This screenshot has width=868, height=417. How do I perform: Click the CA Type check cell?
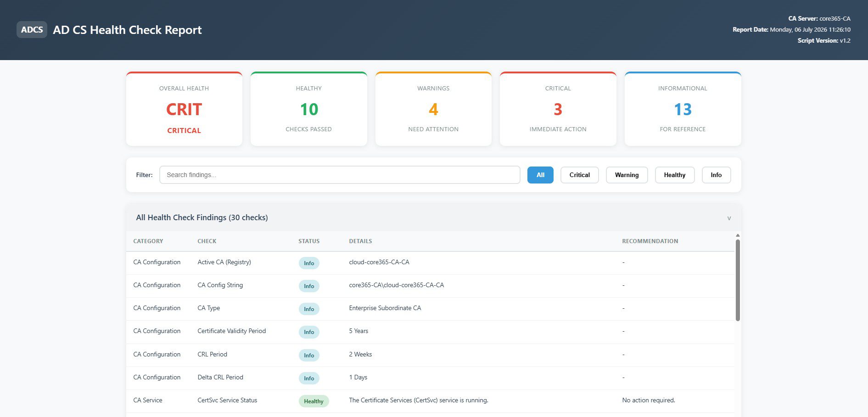[x=208, y=308]
